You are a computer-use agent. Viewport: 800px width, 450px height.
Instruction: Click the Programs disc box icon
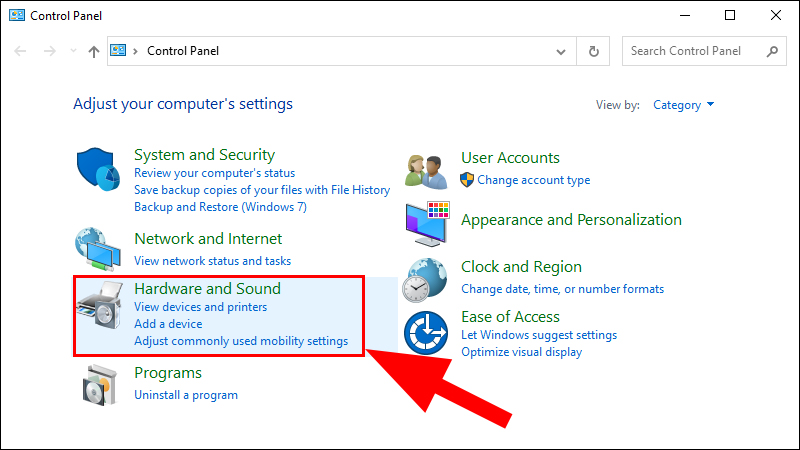pos(100,385)
